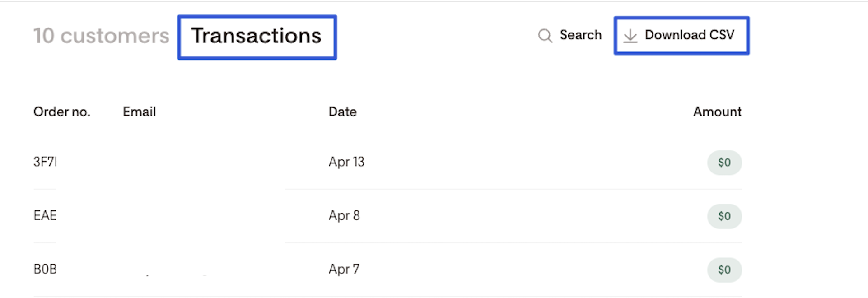Viewport: 868px width, 298px height.
Task: Click the Apr 8 date cell
Action: click(x=344, y=215)
